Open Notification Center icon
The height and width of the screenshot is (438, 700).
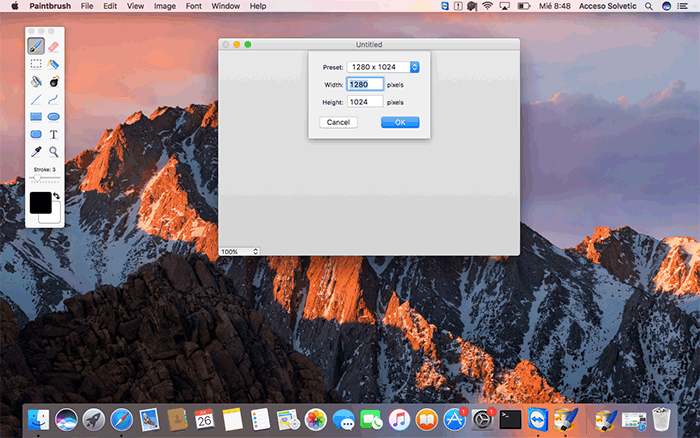(x=683, y=6)
